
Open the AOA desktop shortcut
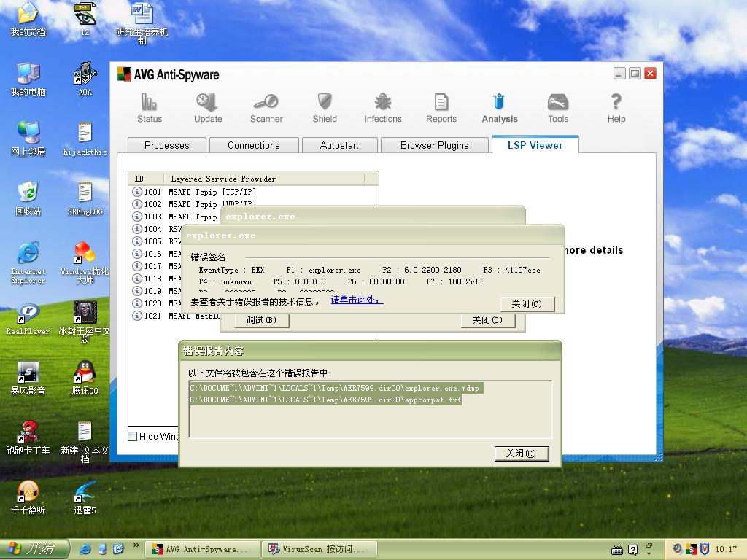(x=85, y=79)
